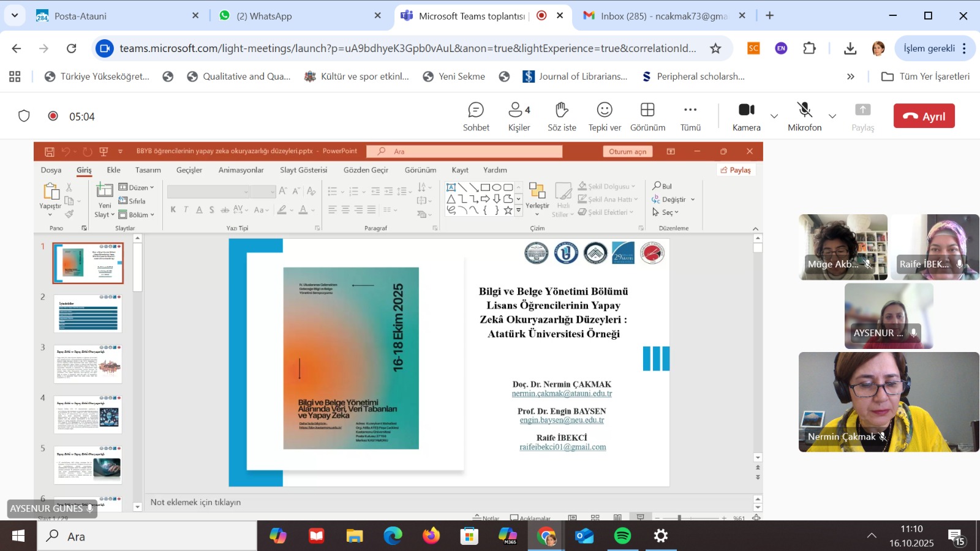Click the İşlem gerekli button
The image size is (980, 551).
929,48
